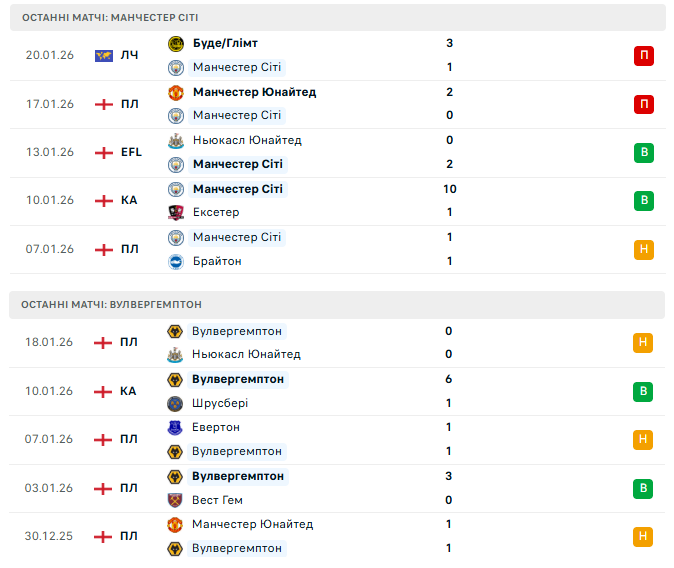The height and width of the screenshot is (568, 674).
Task: Click the orange draw badge for 07.01.26 Brighton match
Action: (x=643, y=249)
